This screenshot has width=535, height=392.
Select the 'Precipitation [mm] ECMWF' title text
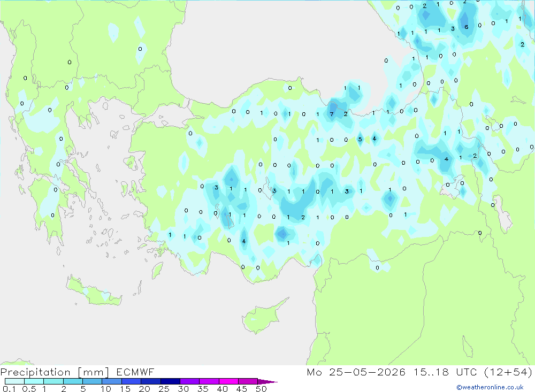coord(78,372)
